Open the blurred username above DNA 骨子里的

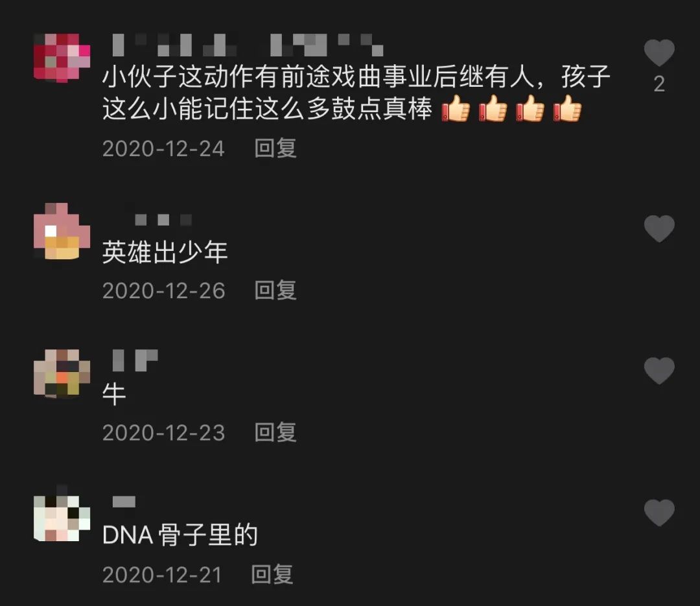[124, 502]
